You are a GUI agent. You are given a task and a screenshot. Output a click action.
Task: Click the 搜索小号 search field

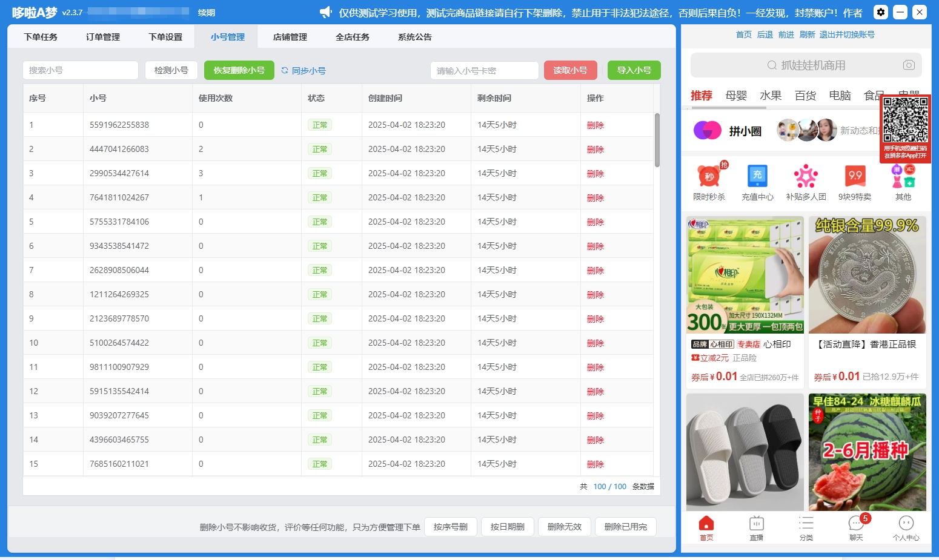(x=81, y=70)
